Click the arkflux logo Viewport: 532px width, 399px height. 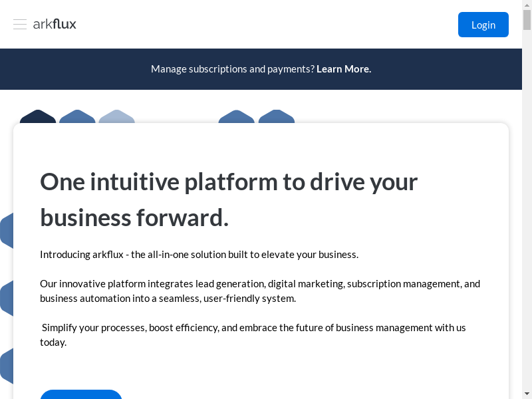55,25
